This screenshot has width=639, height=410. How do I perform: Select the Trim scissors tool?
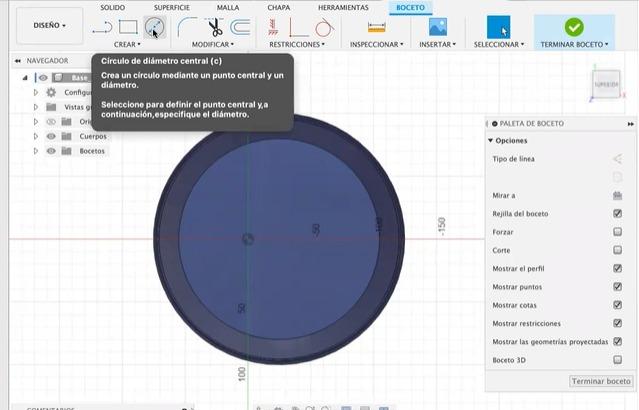(x=215, y=27)
